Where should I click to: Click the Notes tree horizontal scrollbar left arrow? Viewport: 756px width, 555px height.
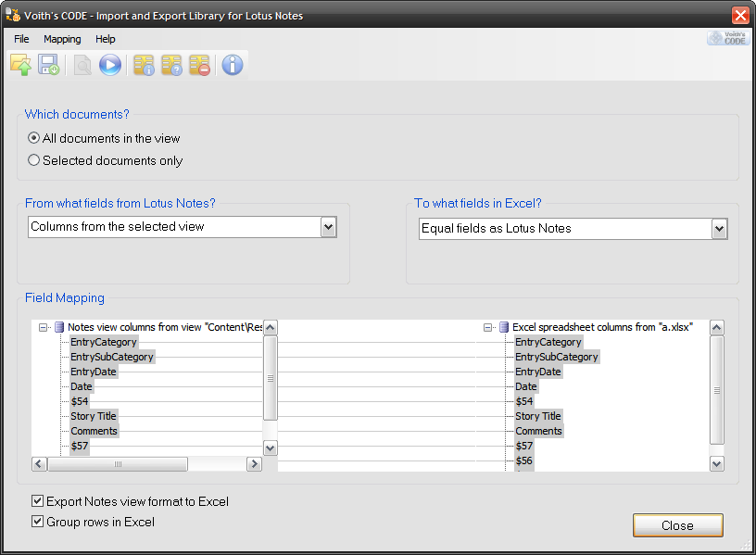click(39, 464)
